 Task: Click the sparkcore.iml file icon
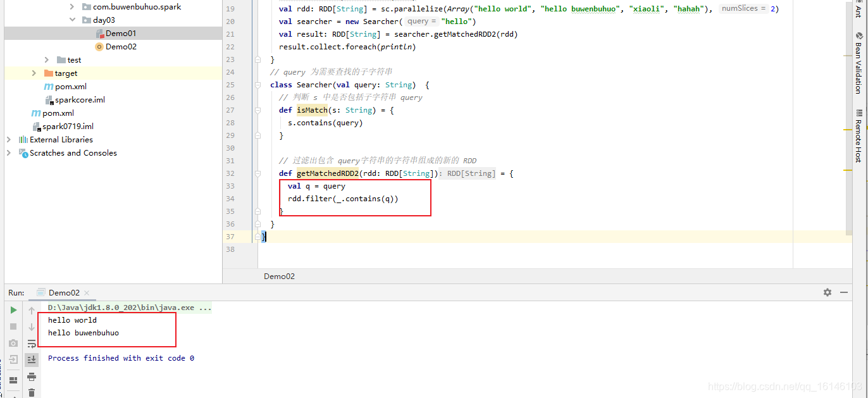point(49,99)
